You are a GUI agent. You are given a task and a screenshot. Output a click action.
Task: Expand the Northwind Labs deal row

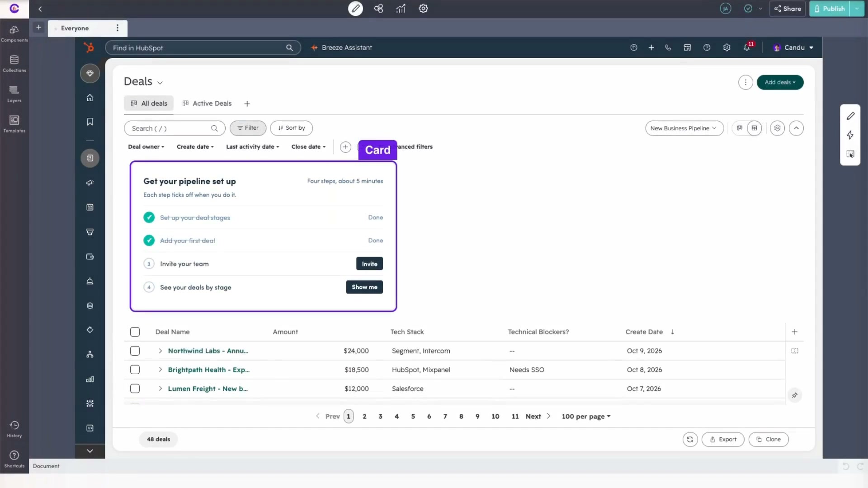click(x=160, y=351)
